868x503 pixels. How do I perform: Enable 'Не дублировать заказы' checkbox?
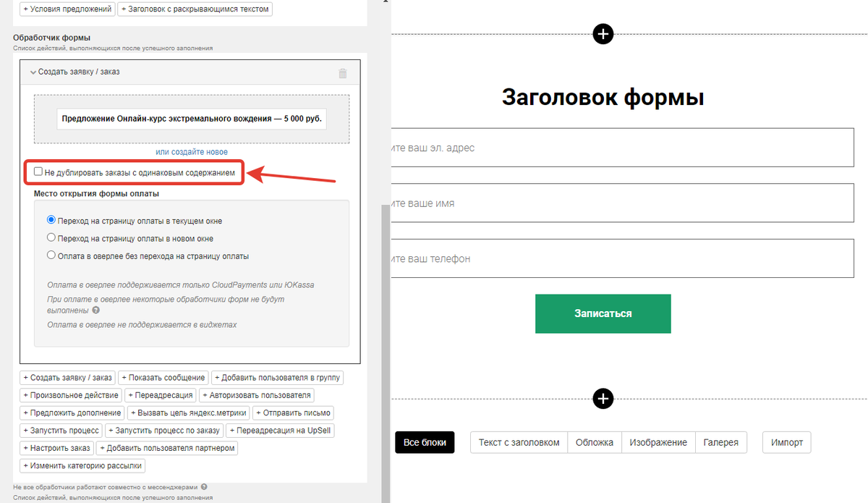(38, 172)
